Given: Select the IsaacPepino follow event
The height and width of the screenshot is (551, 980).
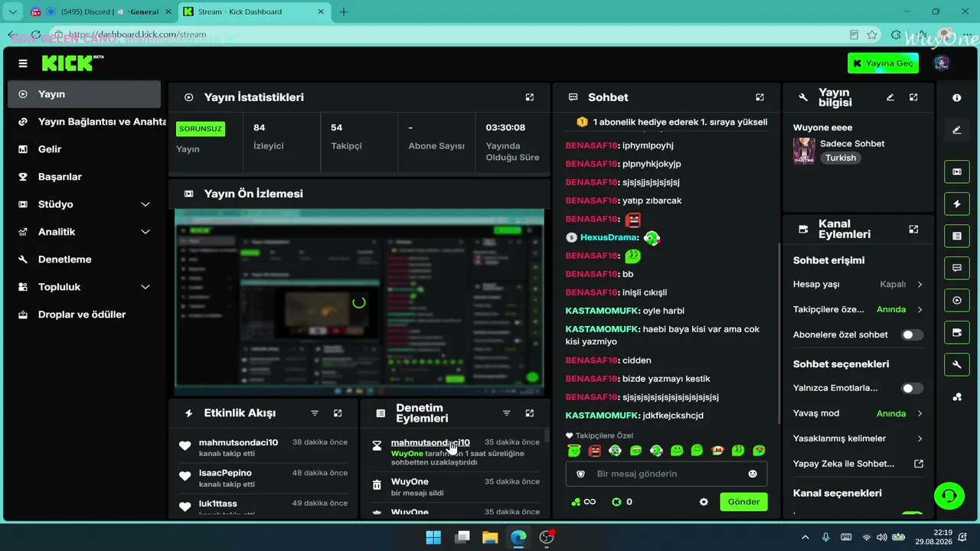Looking at the screenshot, I should tap(264, 478).
